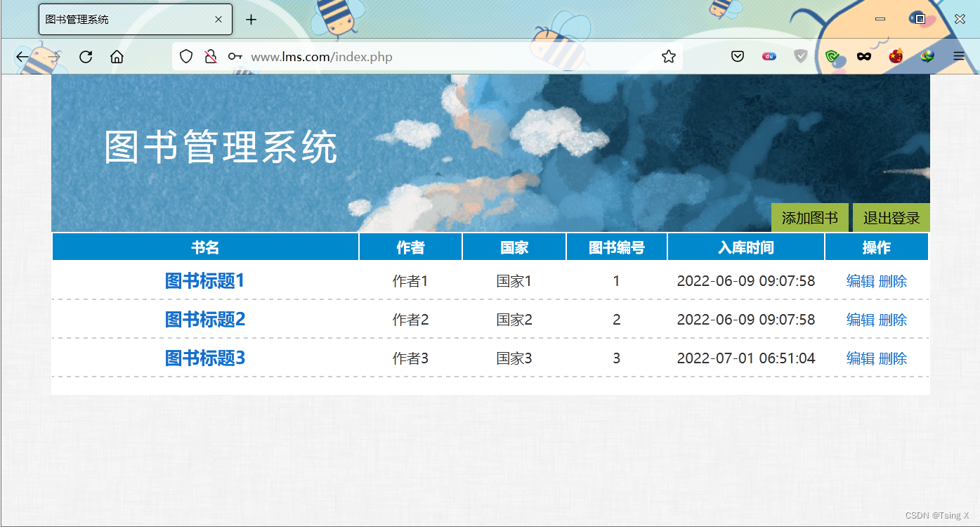Maximize the browser window
Screen dimensions: 980x527
point(920,20)
